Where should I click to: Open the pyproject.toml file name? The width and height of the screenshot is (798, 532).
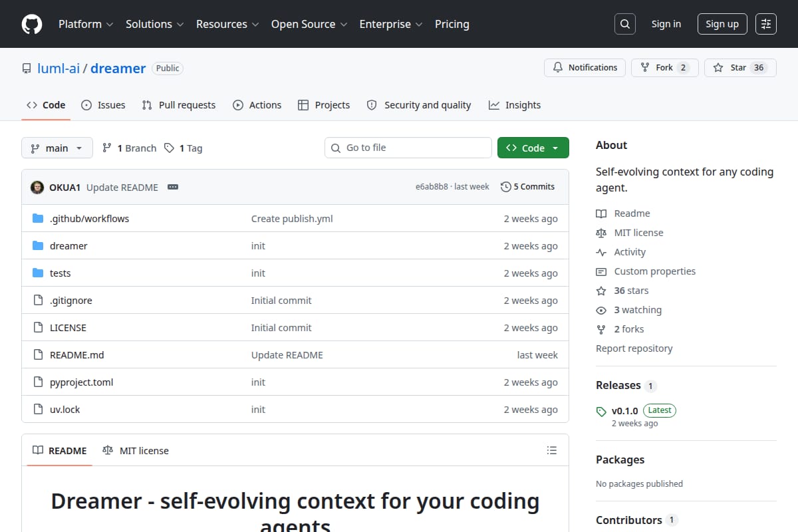click(x=82, y=382)
